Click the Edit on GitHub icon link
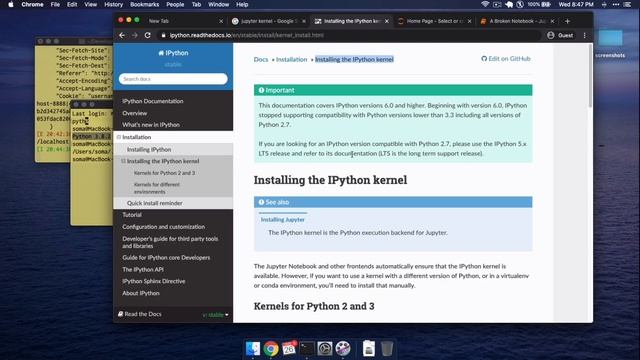 coord(506,59)
